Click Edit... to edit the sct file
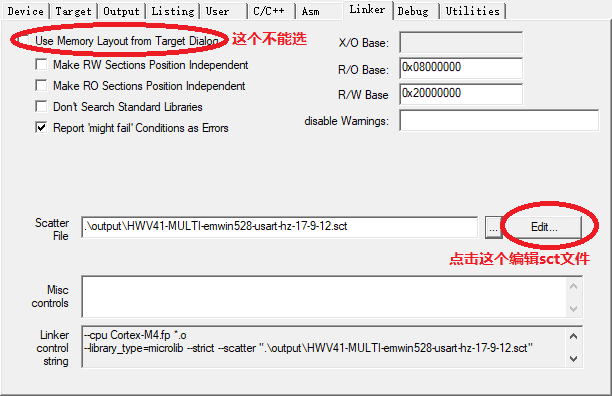This screenshot has height=396, width=612. pyautogui.click(x=544, y=227)
